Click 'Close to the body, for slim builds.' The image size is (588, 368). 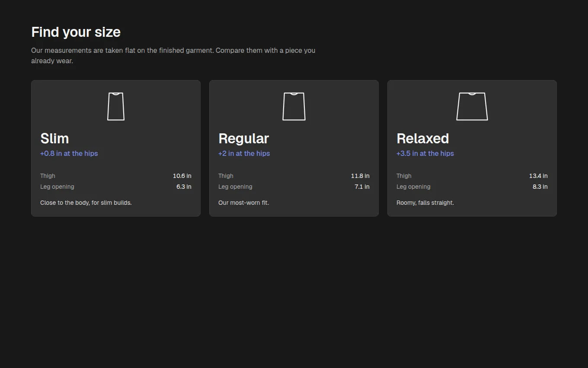click(x=86, y=203)
